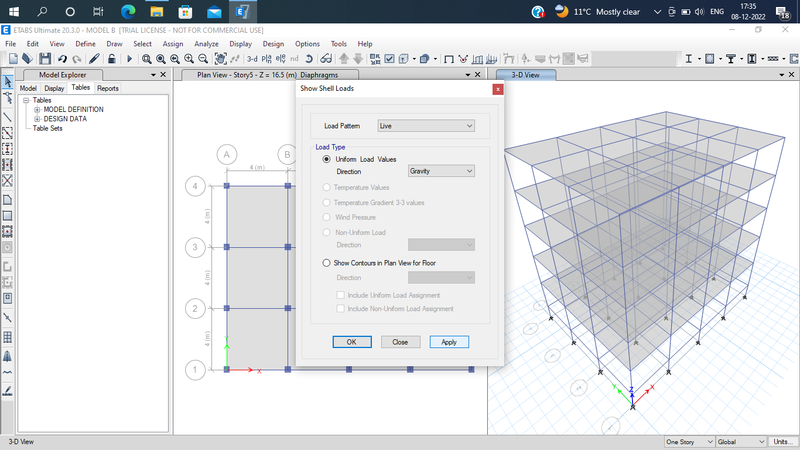Select the Draw Grids tool in left toolbar
800x450 pixels.
coord(8,337)
